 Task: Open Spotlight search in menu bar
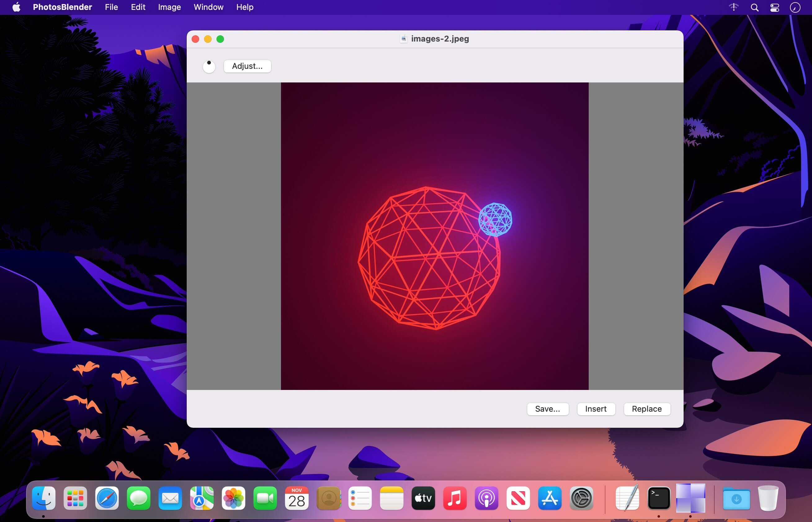[x=754, y=7]
